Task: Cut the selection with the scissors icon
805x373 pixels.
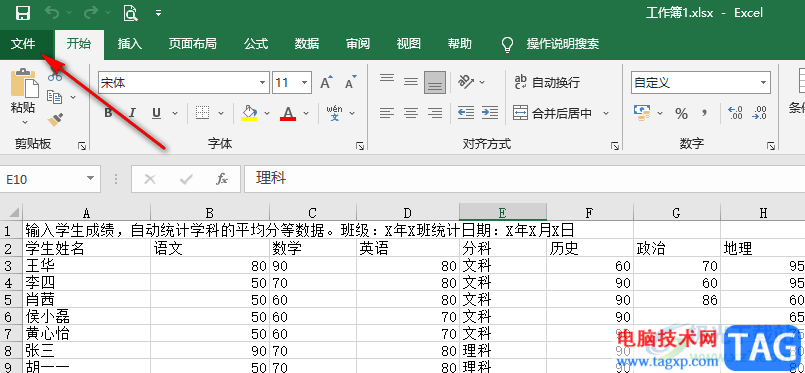Action: click(55, 77)
